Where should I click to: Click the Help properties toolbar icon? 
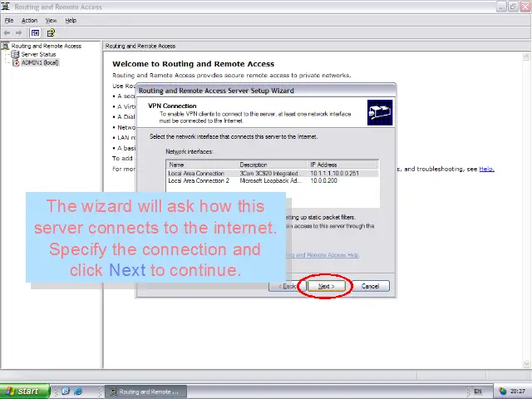pyautogui.click(x=51, y=33)
